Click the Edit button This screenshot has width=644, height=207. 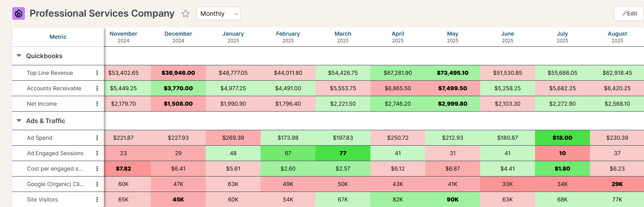coord(629,13)
